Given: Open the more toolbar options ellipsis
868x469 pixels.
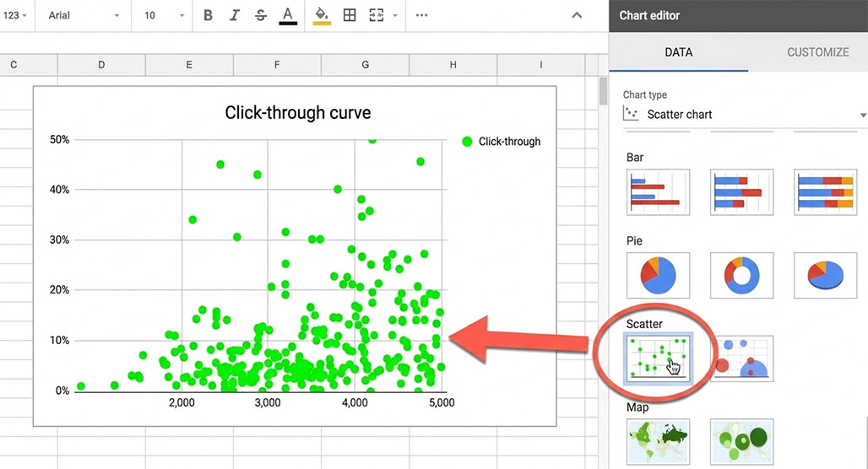Looking at the screenshot, I should 422,15.
